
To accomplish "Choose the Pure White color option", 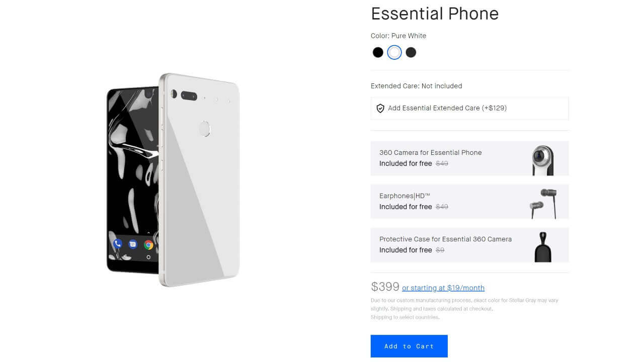I will (394, 52).
